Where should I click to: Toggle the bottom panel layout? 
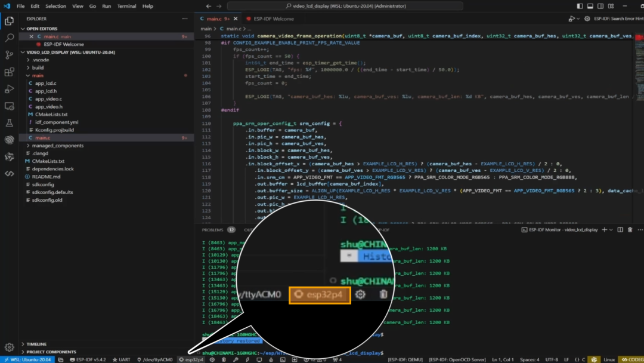[x=590, y=6]
